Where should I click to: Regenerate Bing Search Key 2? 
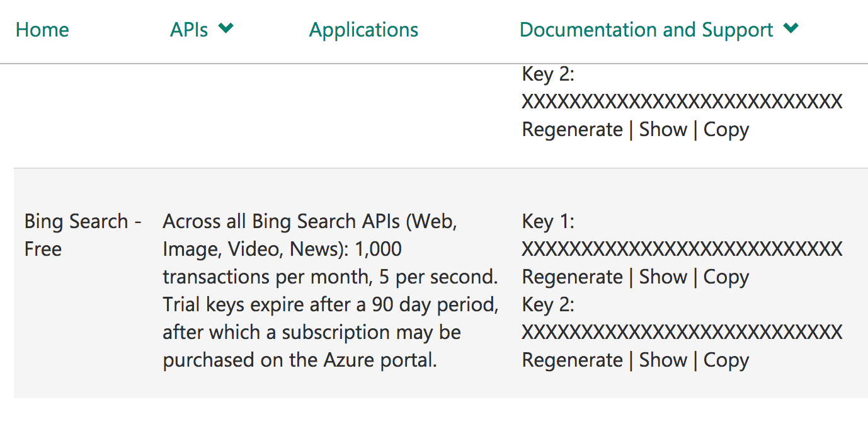(x=572, y=360)
